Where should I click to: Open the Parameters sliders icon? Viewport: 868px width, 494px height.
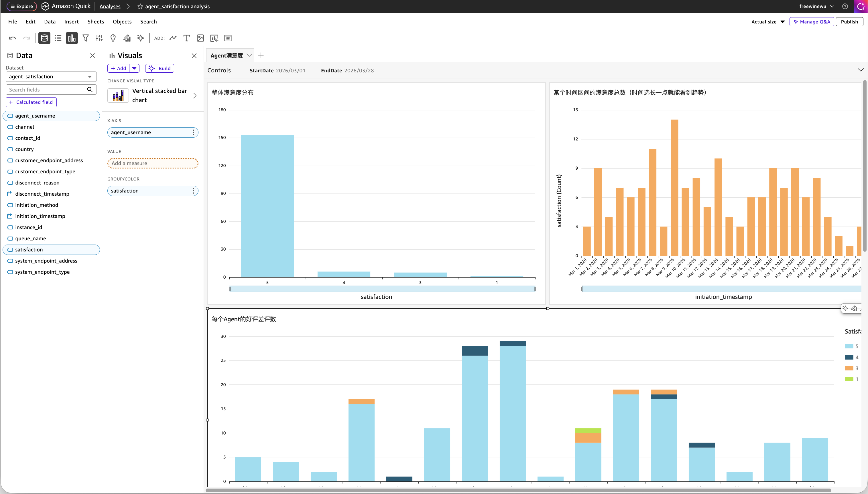click(x=99, y=38)
